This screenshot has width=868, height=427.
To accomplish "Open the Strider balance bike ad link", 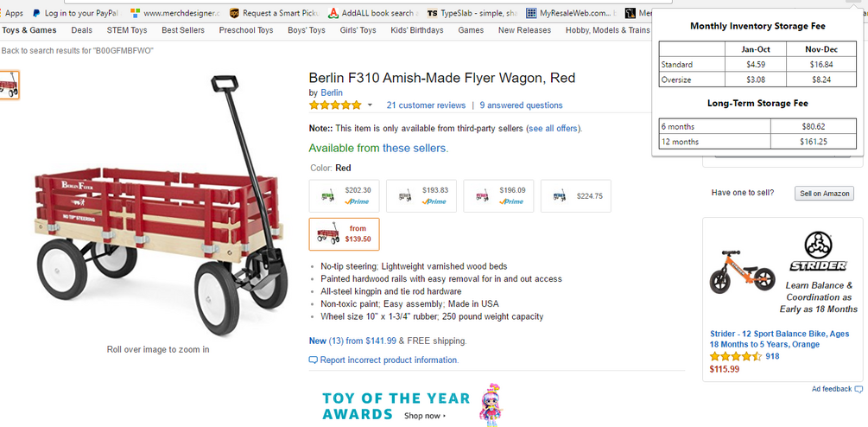I will [779, 339].
